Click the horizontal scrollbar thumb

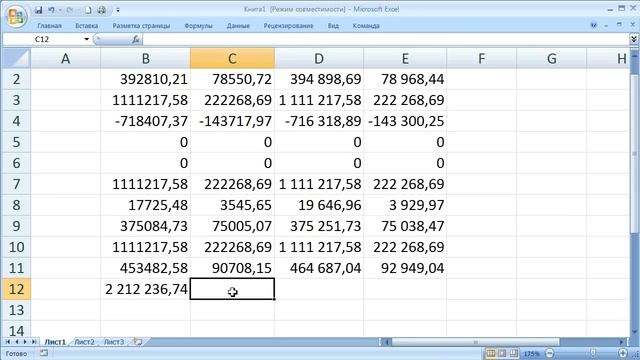(476, 342)
